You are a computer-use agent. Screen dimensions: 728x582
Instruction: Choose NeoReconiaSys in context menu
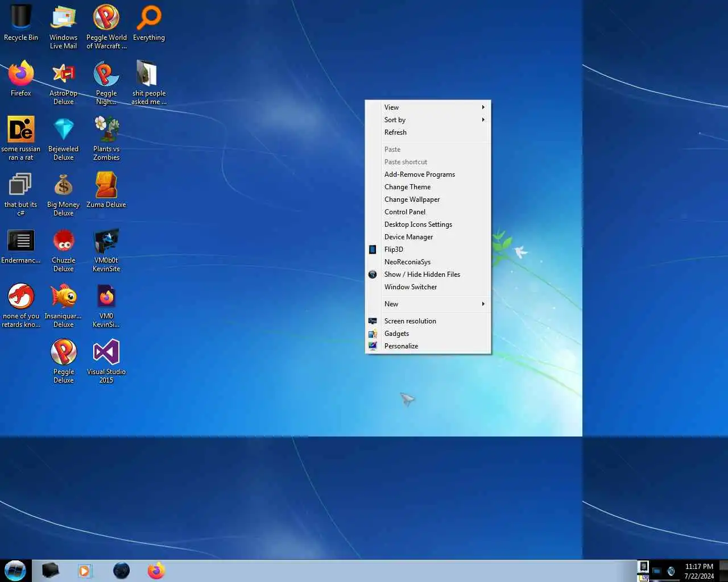click(428, 262)
